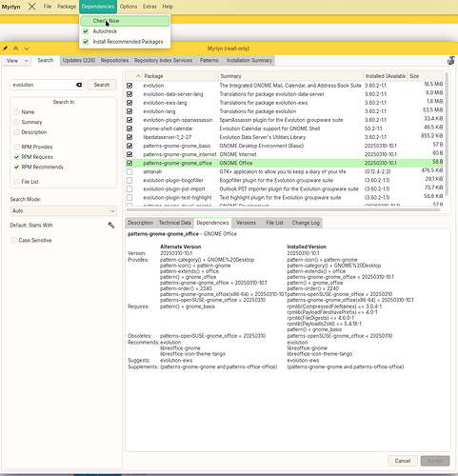Open the View dropdown menu

(17, 61)
